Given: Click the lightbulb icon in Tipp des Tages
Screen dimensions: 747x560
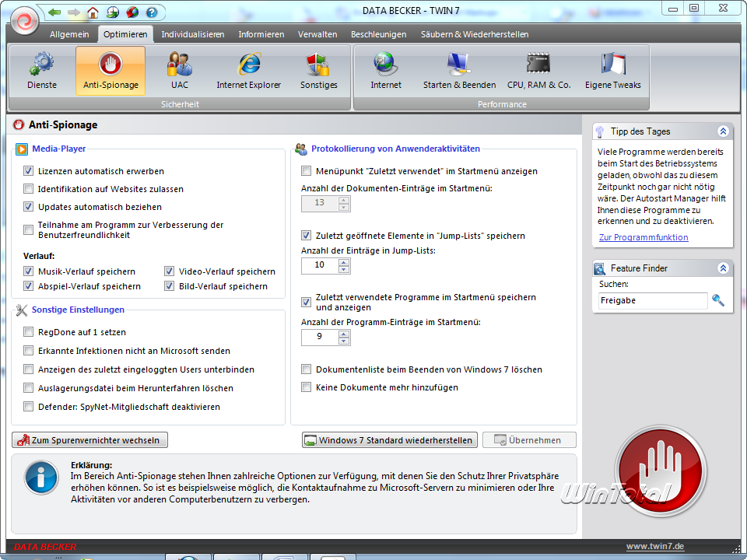Looking at the screenshot, I should 600,131.
